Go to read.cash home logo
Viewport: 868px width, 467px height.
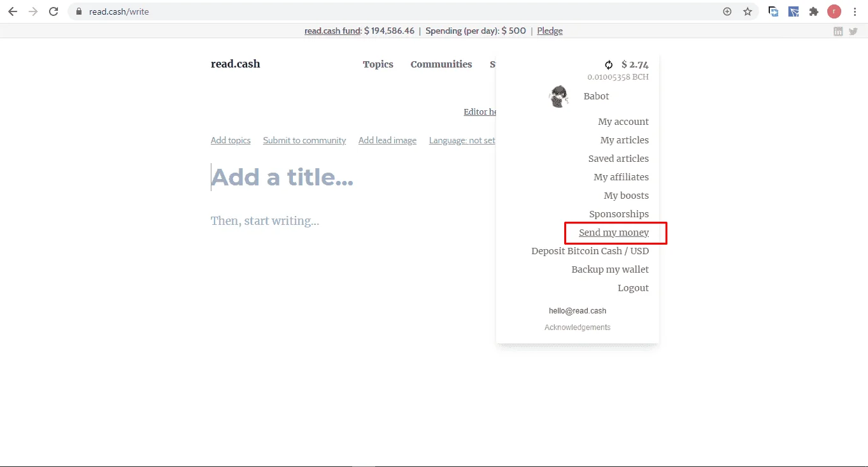pos(236,64)
